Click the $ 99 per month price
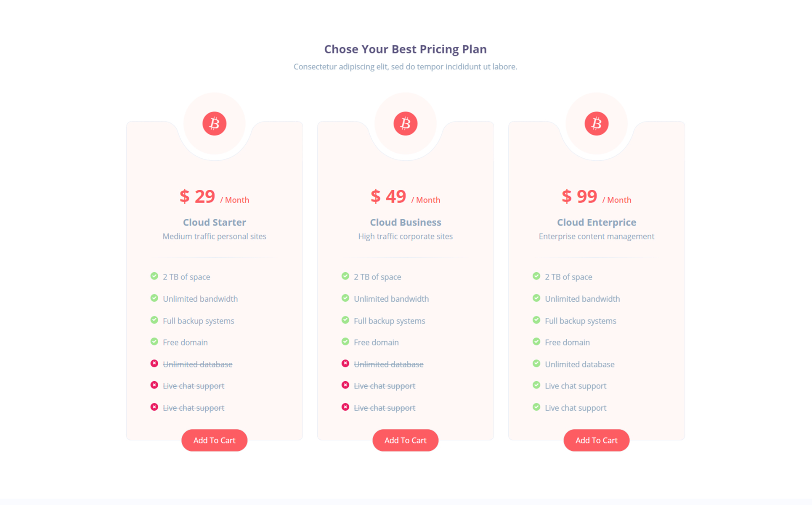Image resolution: width=812 pixels, height=505 pixels. 596,197
